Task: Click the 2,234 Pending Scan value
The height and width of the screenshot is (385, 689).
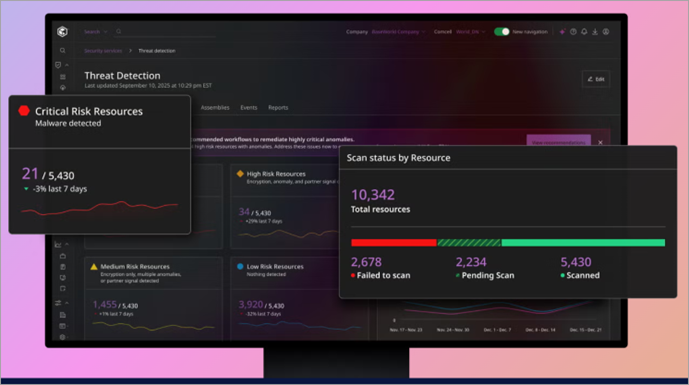Action: click(x=471, y=262)
